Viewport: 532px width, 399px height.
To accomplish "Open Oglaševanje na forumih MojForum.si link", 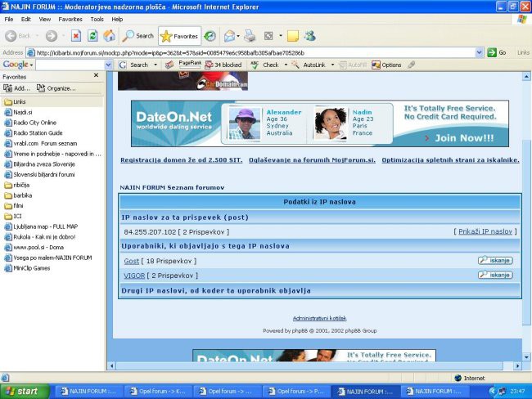I will tap(312, 159).
